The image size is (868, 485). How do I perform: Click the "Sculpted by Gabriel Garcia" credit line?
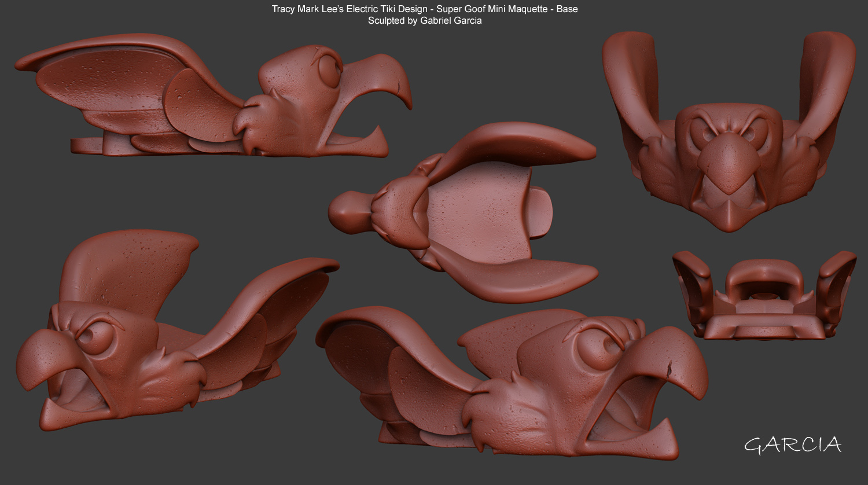[x=425, y=21]
